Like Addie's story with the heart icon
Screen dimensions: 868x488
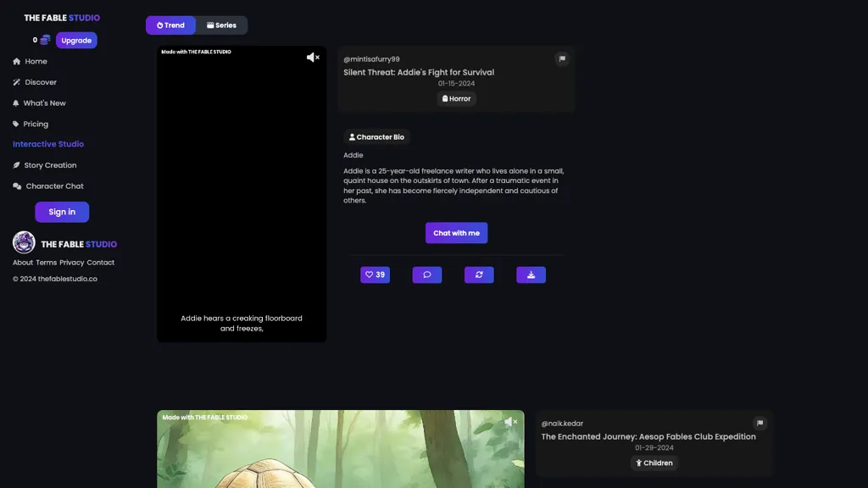(375, 274)
